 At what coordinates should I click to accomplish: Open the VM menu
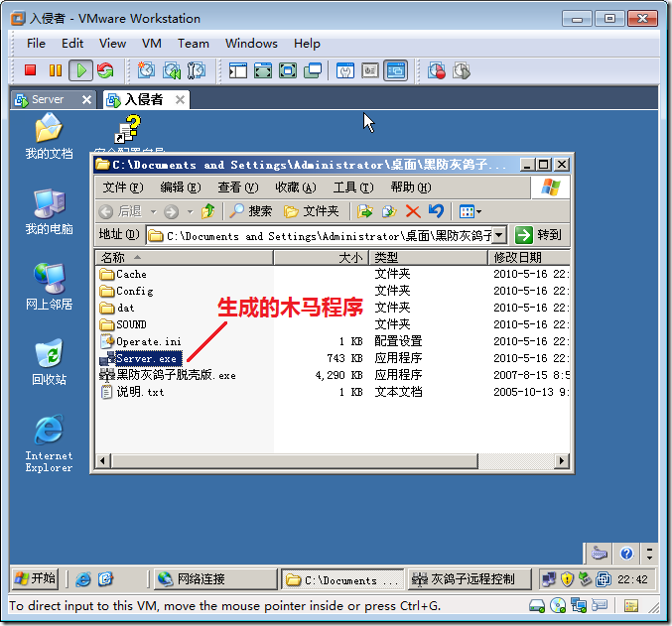point(152,44)
